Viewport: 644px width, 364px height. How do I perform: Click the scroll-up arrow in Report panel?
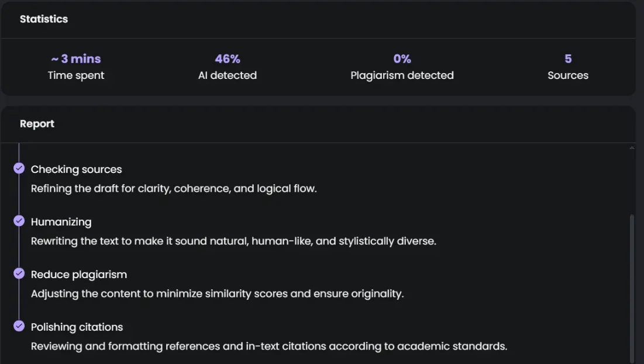coord(632,148)
